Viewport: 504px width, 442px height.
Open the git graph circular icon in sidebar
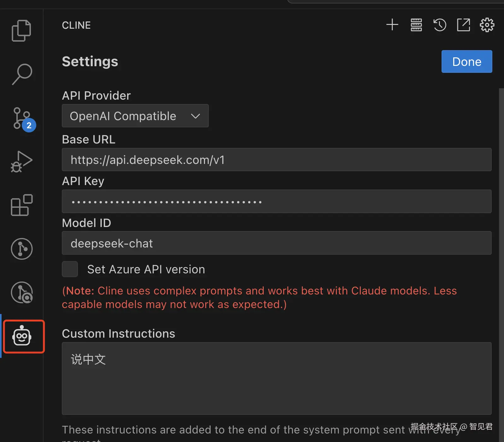click(x=22, y=249)
